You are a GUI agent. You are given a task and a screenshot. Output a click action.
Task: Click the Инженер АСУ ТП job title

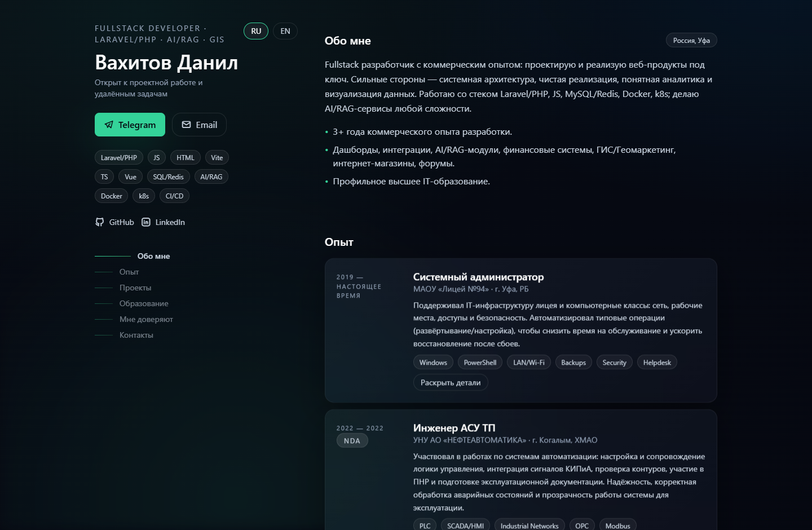(454, 428)
